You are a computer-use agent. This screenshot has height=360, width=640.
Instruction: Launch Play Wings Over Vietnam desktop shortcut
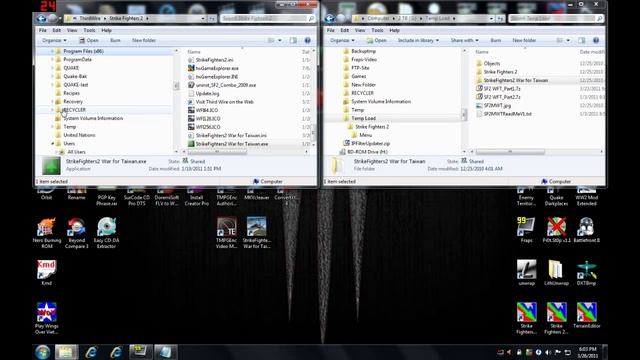point(47,318)
